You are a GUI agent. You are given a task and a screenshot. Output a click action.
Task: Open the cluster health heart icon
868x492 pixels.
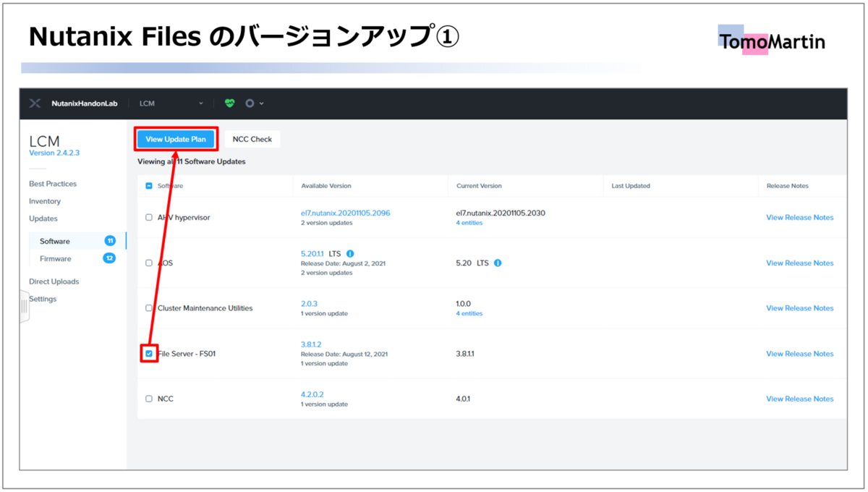(x=229, y=103)
